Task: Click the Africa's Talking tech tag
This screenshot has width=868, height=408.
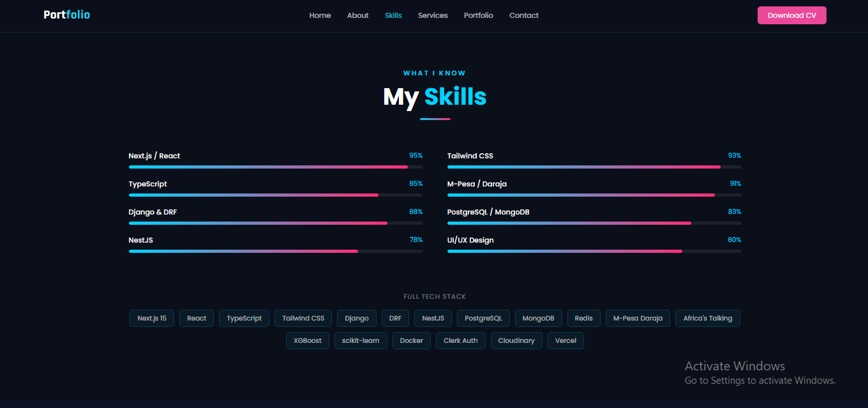Action: pos(708,318)
